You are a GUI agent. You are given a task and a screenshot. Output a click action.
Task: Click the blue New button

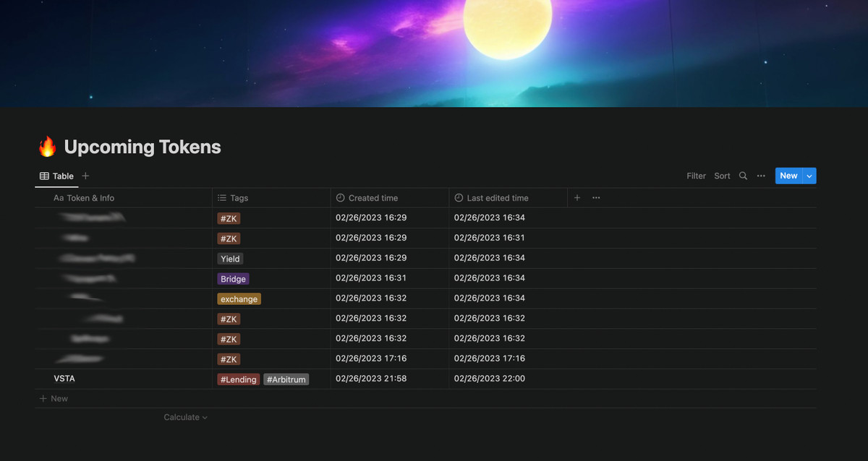click(x=788, y=176)
